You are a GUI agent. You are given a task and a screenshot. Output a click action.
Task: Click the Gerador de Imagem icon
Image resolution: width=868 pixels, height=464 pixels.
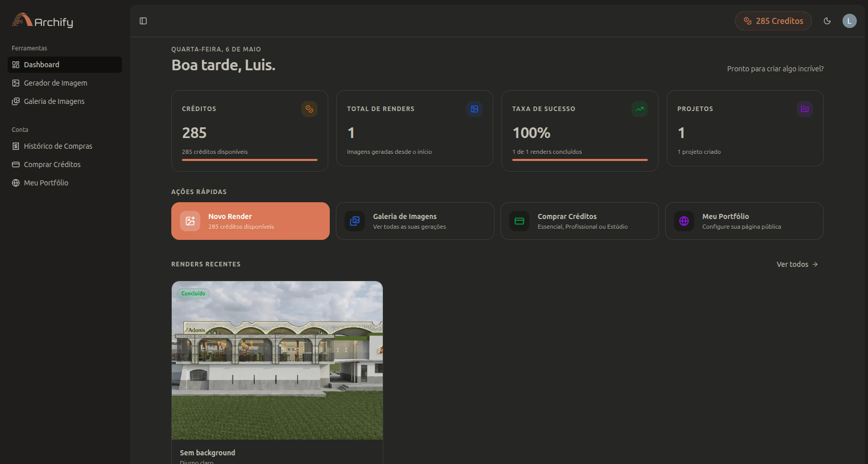[16, 83]
